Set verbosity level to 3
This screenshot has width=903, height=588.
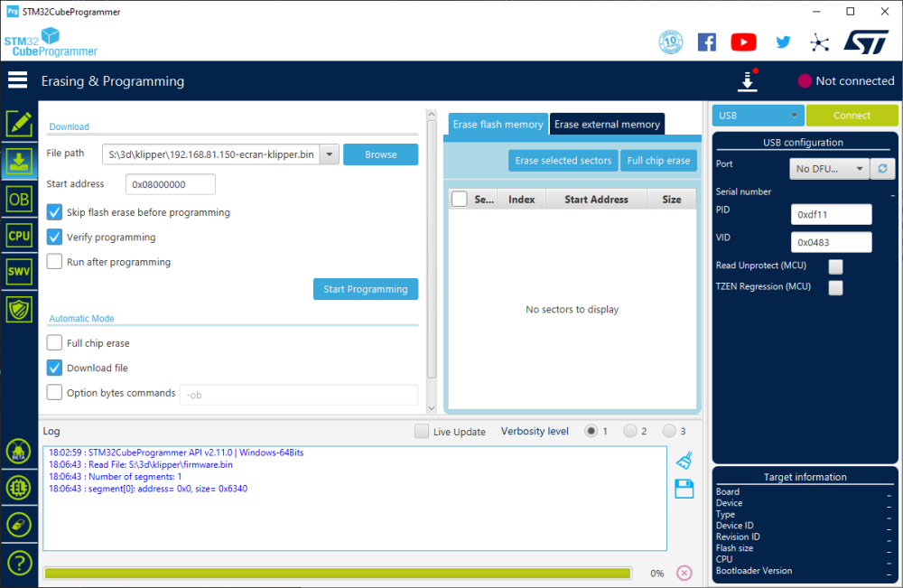pos(669,431)
